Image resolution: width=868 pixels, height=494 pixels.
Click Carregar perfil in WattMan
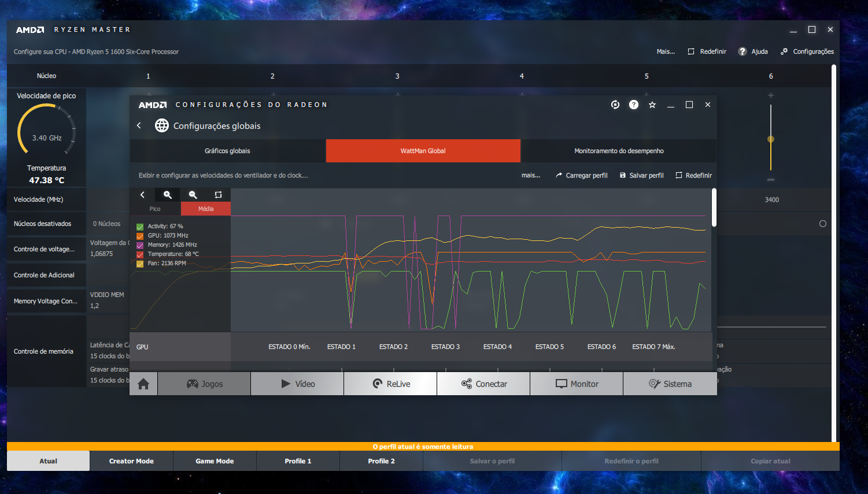pos(582,175)
